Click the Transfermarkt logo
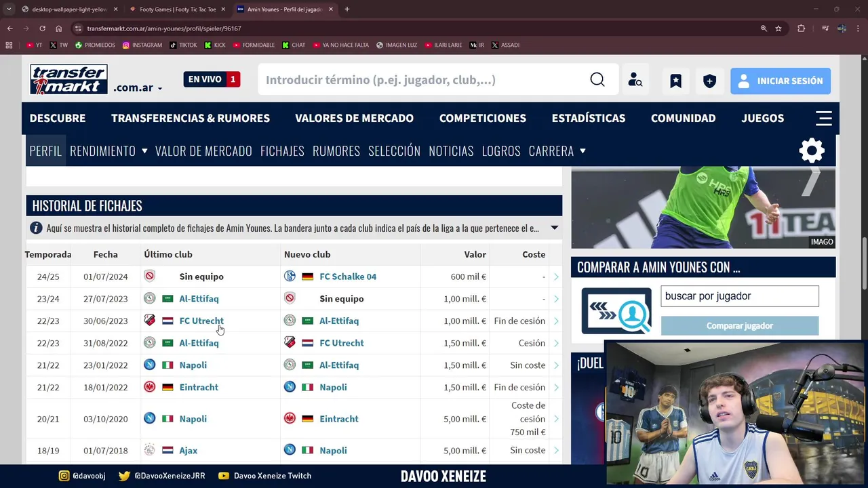Image resolution: width=868 pixels, height=488 pixels. pyautogui.click(x=68, y=79)
